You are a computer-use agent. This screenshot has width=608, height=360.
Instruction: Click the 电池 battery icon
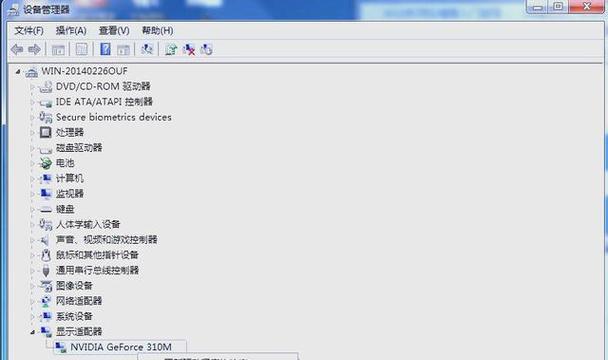tap(46, 163)
